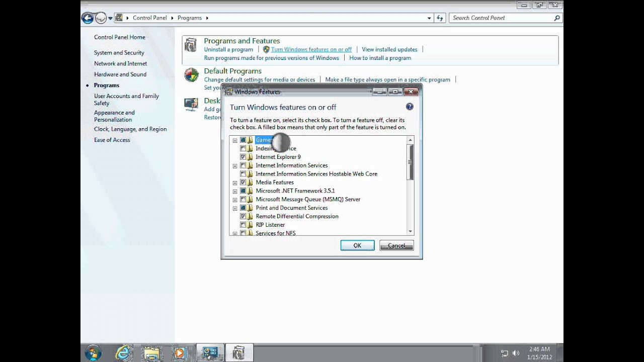This screenshot has height=362, width=644.
Task: Click the Internet Explorer 9 folder icon
Action: click(x=250, y=157)
